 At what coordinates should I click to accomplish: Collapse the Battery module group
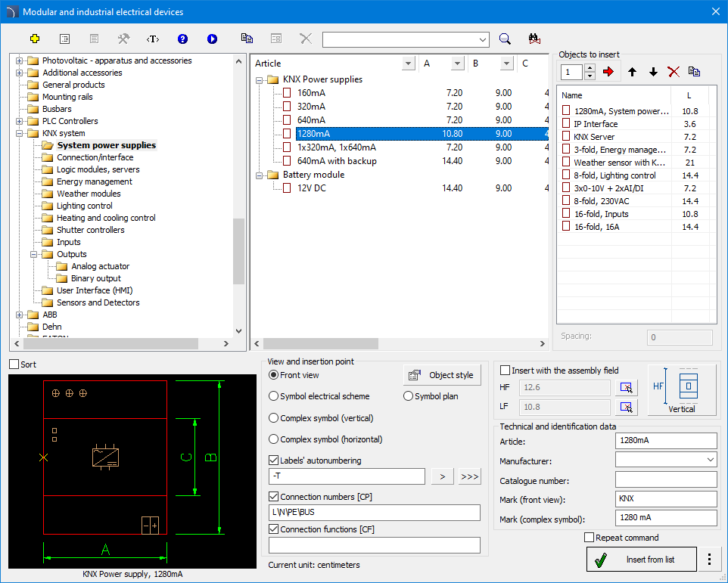pyautogui.click(x=259, y=175)
